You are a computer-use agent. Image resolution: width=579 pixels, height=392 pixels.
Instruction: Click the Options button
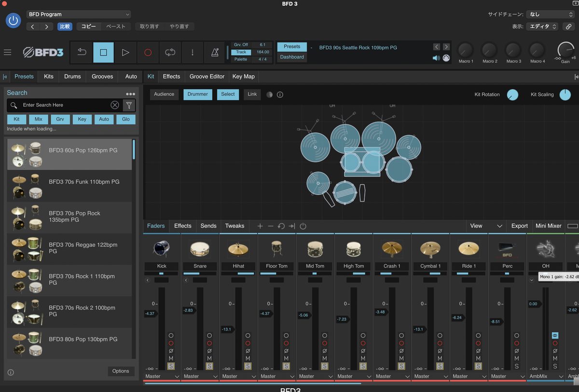121,371
